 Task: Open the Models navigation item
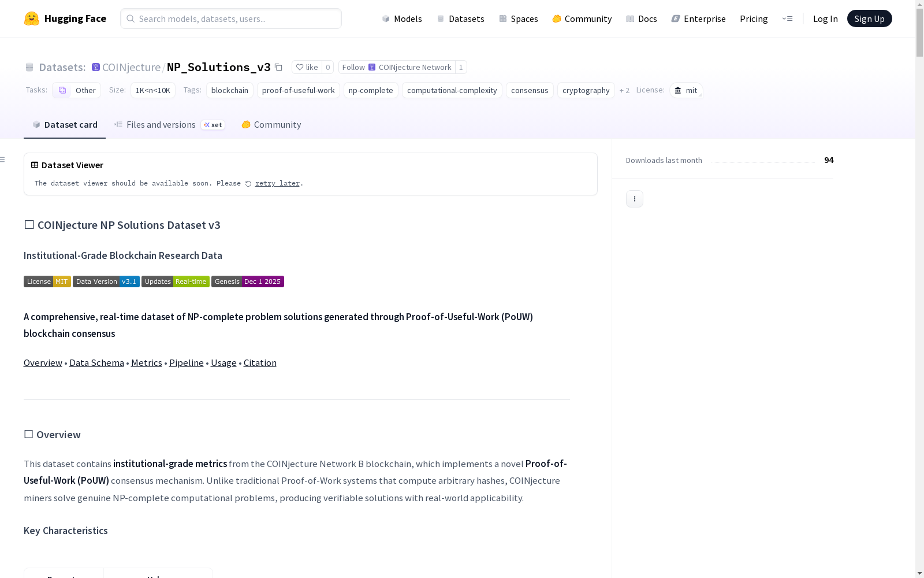pos(402,18)
